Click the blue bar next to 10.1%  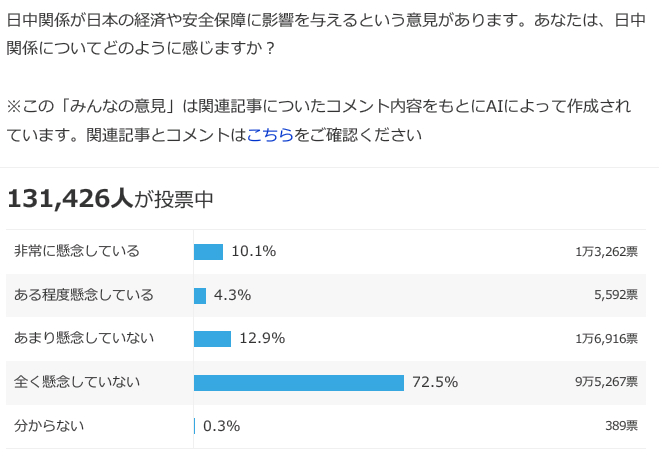208,251
